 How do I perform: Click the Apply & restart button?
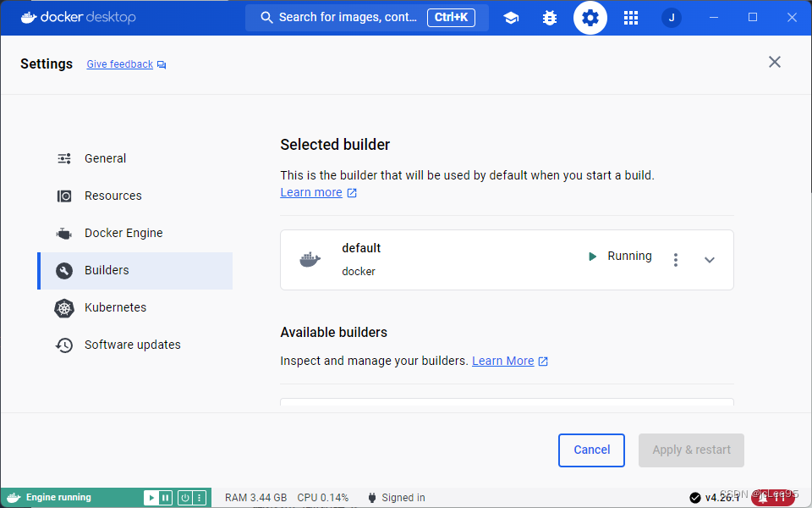(x=691, y=450)
